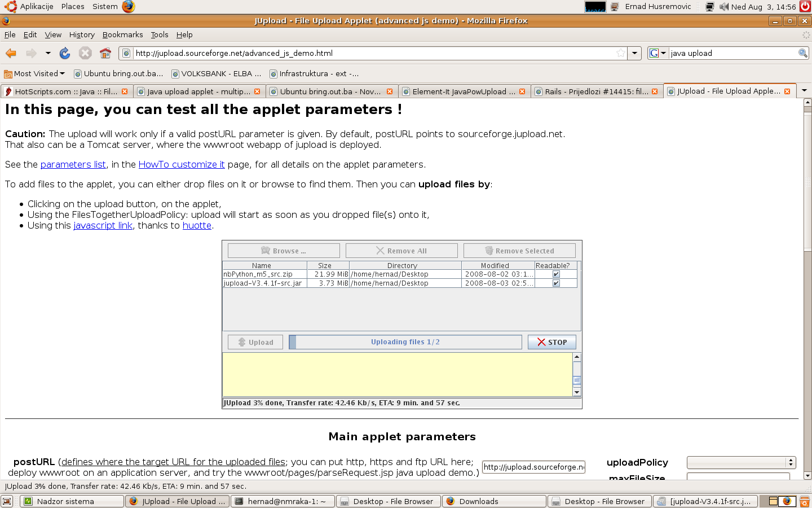The width and height of the screenshot is (812, 508).
Task: Open the Infrastruktura bookmark
Action: (314, 73)
